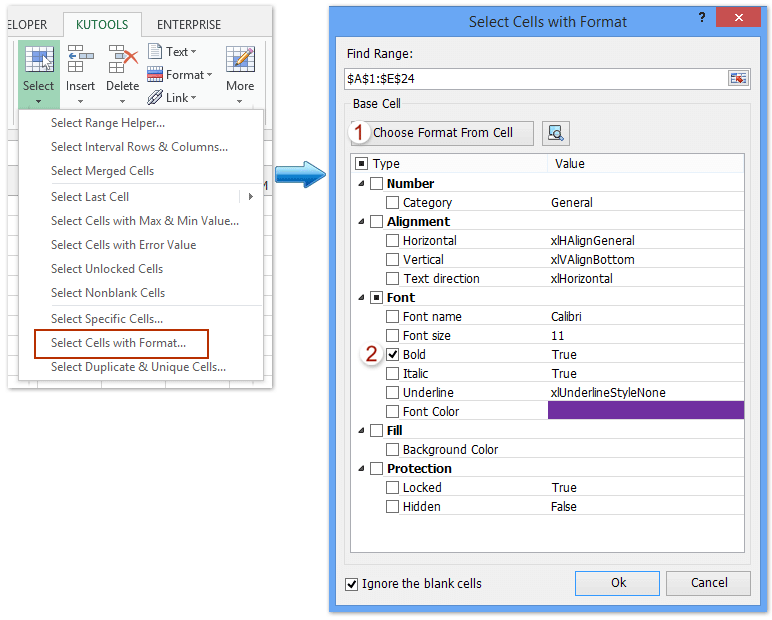Click the Ok button

[618, 583]
